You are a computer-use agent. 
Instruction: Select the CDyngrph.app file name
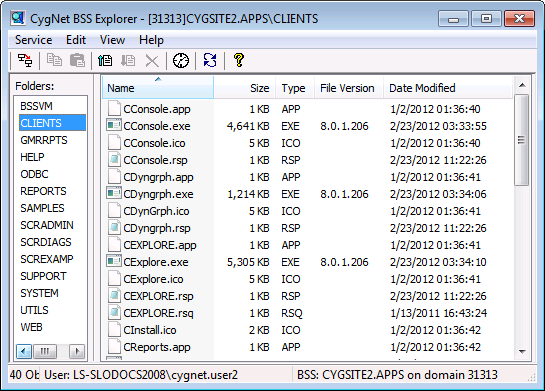pos(158,177)
